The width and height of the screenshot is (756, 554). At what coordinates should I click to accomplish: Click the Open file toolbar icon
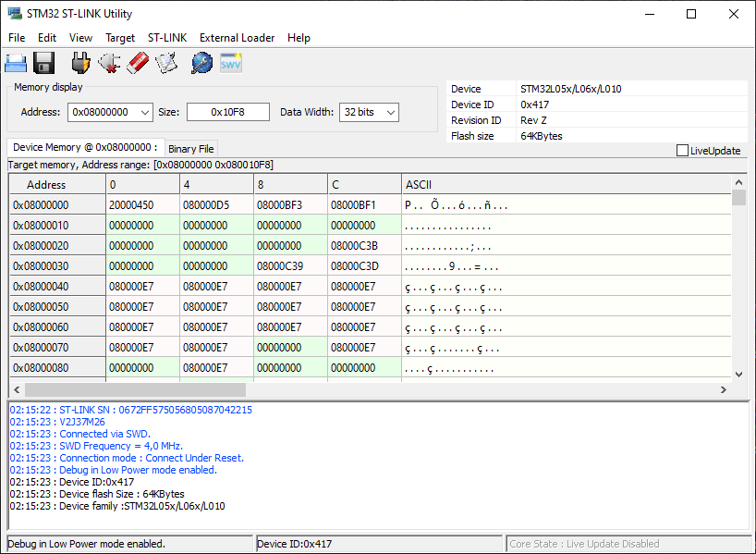(x=16, y=63)
